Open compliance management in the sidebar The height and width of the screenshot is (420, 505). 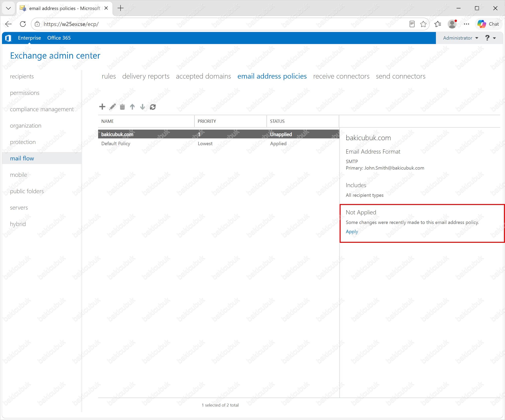(42, 109)
